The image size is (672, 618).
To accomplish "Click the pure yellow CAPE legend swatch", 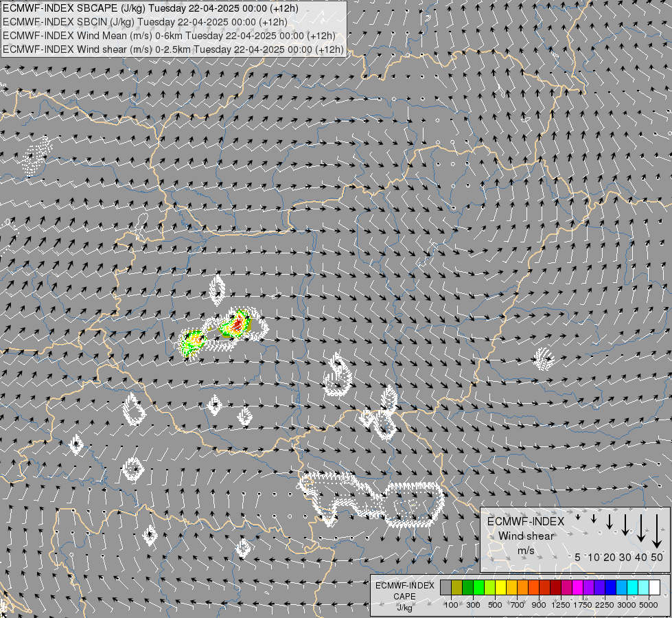I will pos(500,587).
